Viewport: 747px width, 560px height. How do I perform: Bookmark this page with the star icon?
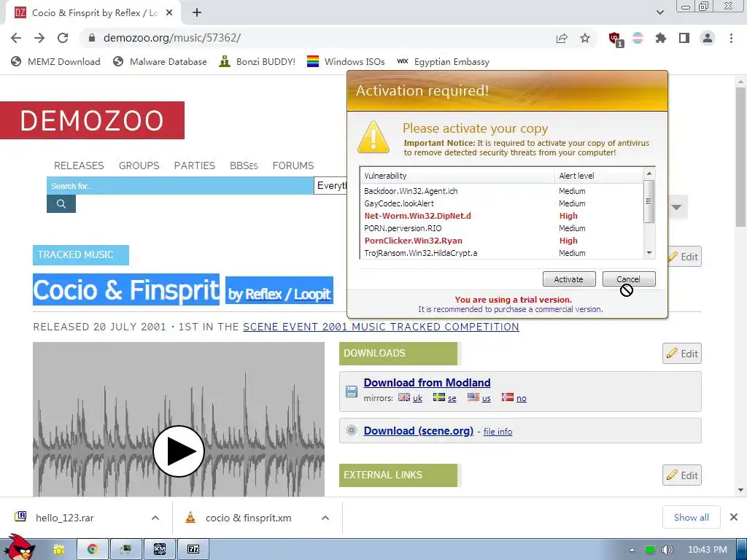pyautogui.click(x=585, y=38)
